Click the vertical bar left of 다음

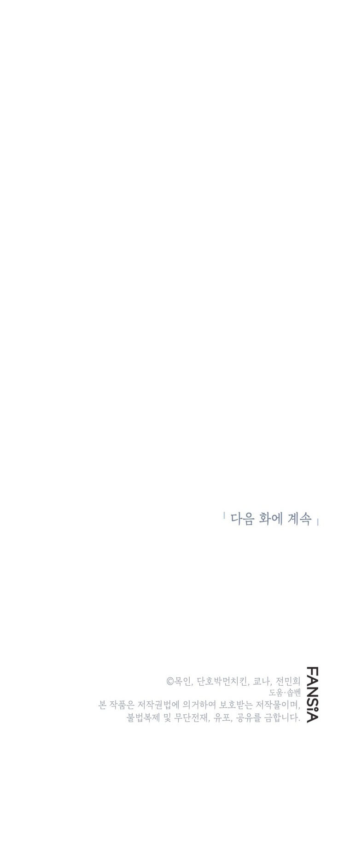point(224,515)
